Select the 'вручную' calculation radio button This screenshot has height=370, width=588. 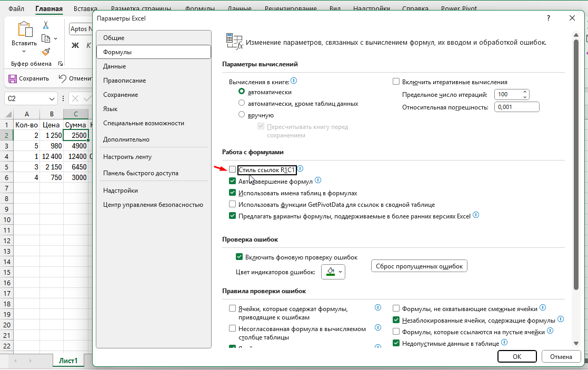(x=242, y=115)
